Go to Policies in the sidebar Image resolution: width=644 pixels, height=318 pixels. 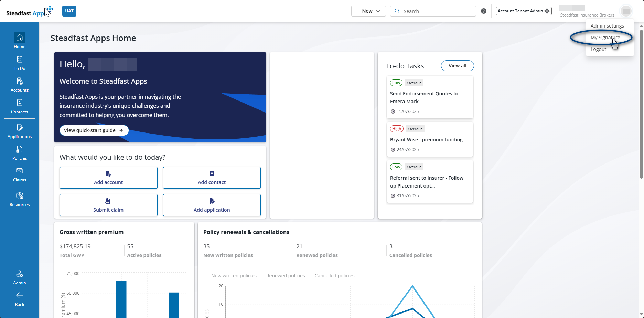pos(20,153)
